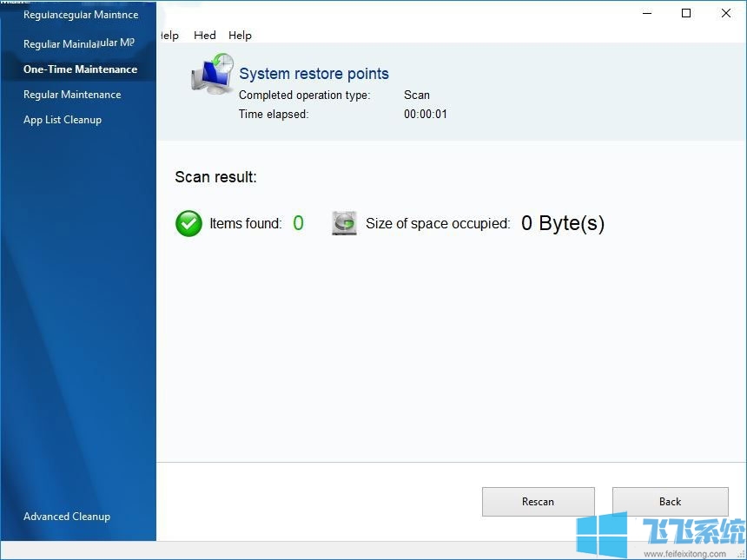Click the topmost garbled Regular Maintenance sidebar entry
The height and width of the screenshot is (560, 747).
81,16
